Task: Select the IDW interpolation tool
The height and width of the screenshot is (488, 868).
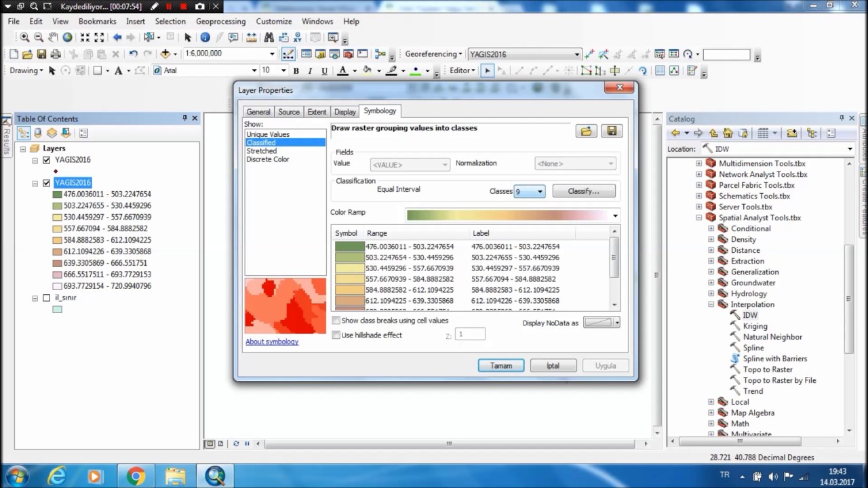Action: [x=749, y=315]
